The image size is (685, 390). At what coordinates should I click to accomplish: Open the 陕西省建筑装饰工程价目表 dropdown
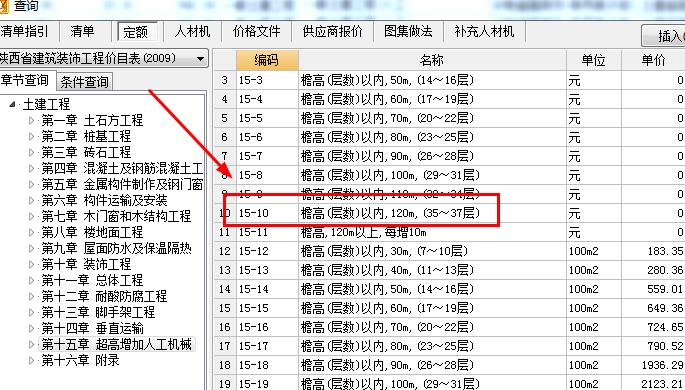click(201, 59)
